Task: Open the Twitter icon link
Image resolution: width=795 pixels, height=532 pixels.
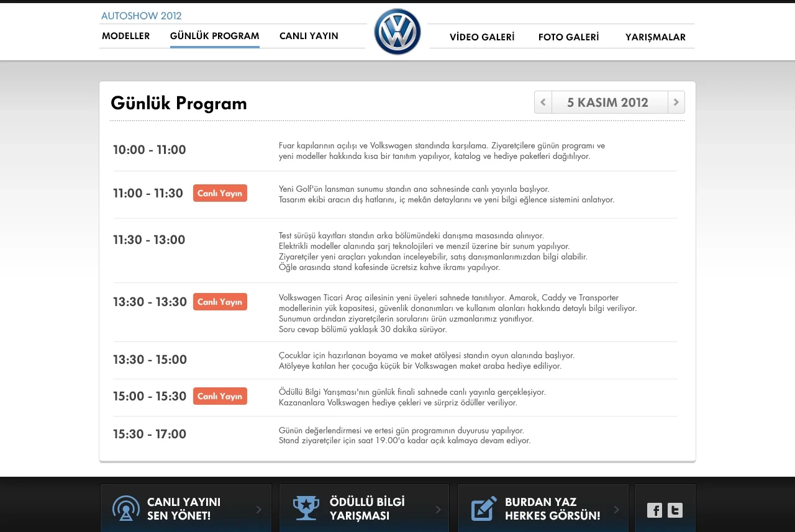Action: [675, 510]
